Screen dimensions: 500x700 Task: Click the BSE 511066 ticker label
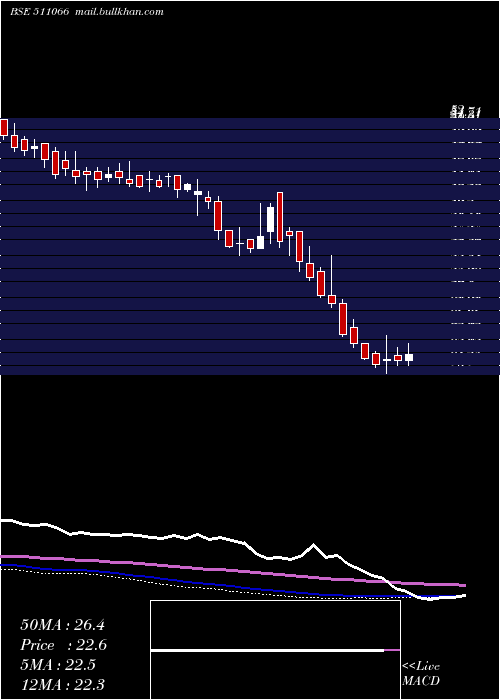39,12
